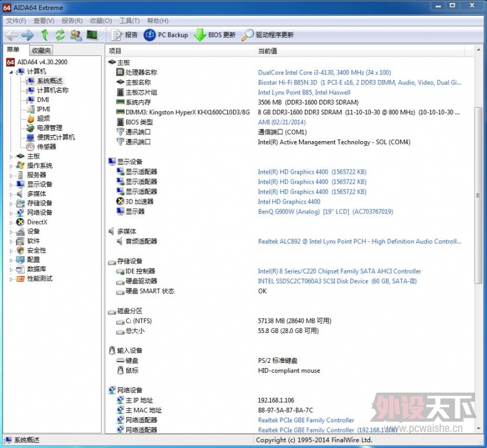Open BenQ G900W monitor link
487x448 pixels.
tap(325, 212)
